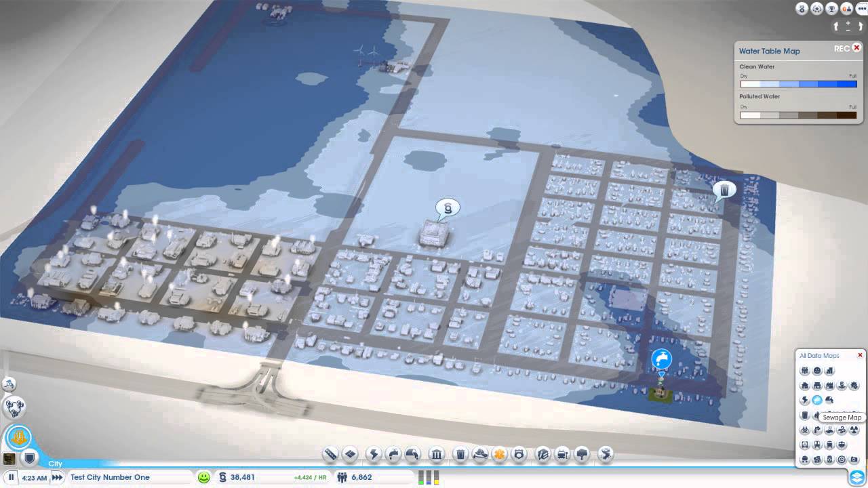Open the Parks tree menu
This screenshot has width=868, height=488.
point(582,454)
